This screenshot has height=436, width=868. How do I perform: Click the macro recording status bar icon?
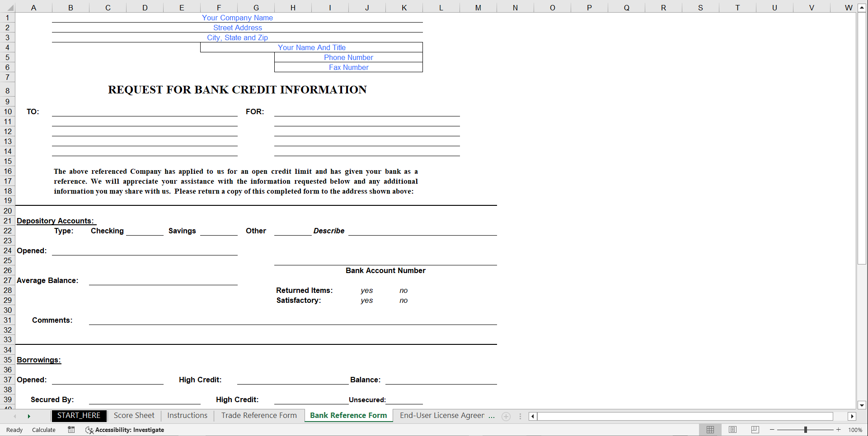71,430
